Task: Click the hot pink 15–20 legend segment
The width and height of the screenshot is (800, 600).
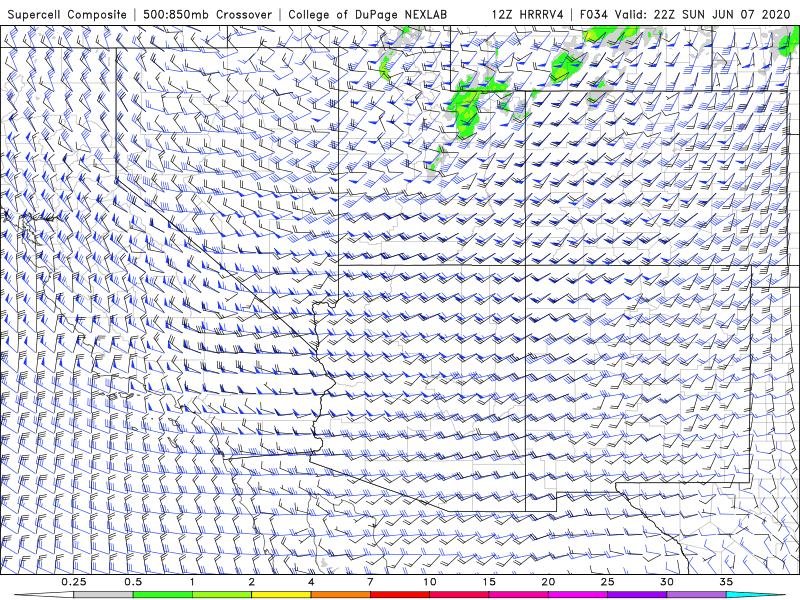Action: click(518, 595)
